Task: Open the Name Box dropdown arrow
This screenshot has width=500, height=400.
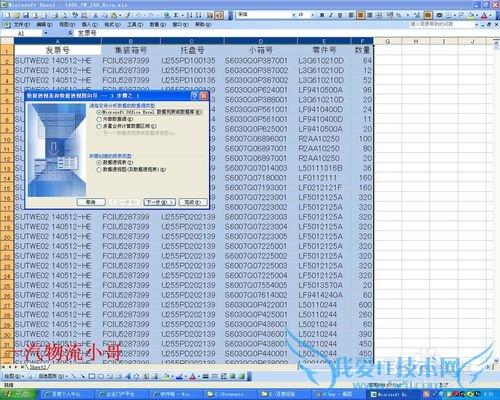Action: (x=46, y=33)
